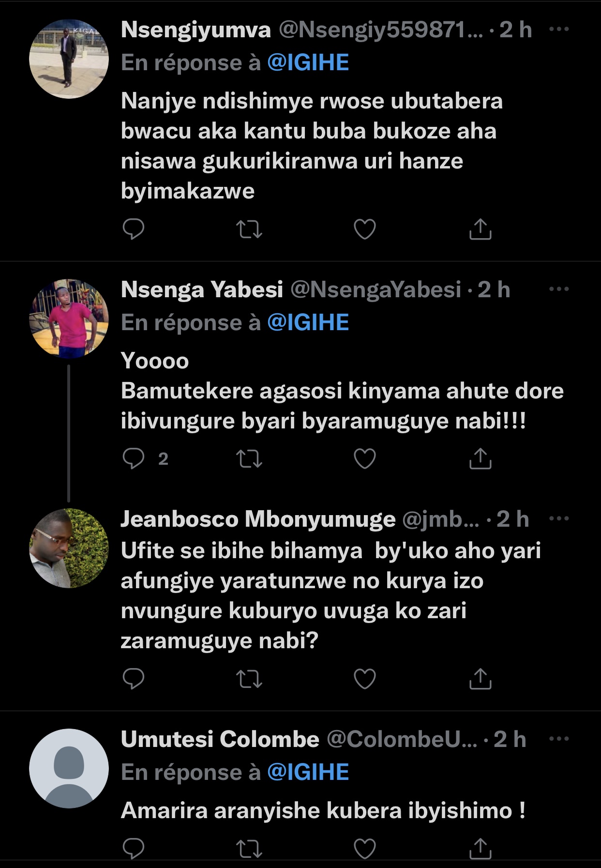Share Jeanbosco Mbonyumuge's reply
Screen dimensions: 601x868
coord(480,679)
